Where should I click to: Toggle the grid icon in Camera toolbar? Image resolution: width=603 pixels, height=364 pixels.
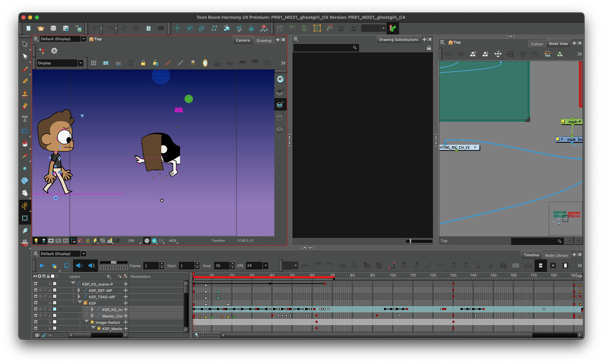pos(94,63)
